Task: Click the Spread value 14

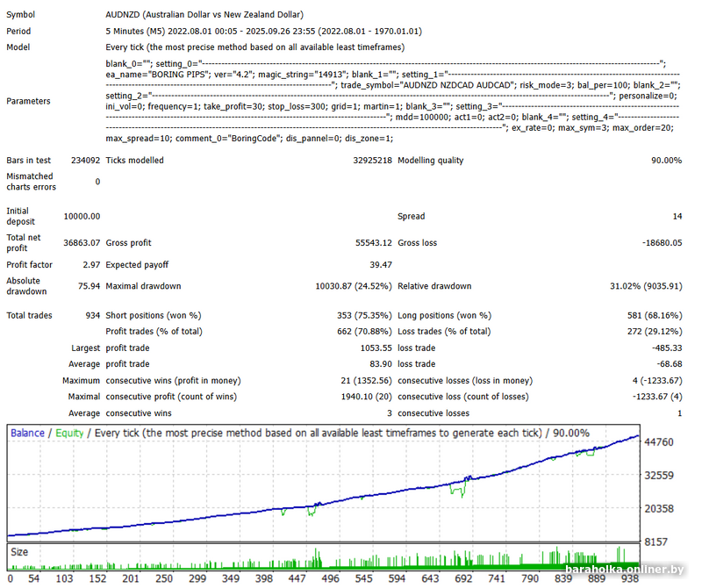Action: tap(677, 216)
